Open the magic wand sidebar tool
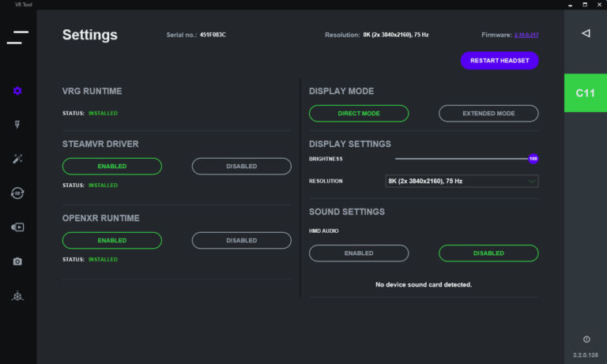The image size is (607, 364). pos(17,159)
